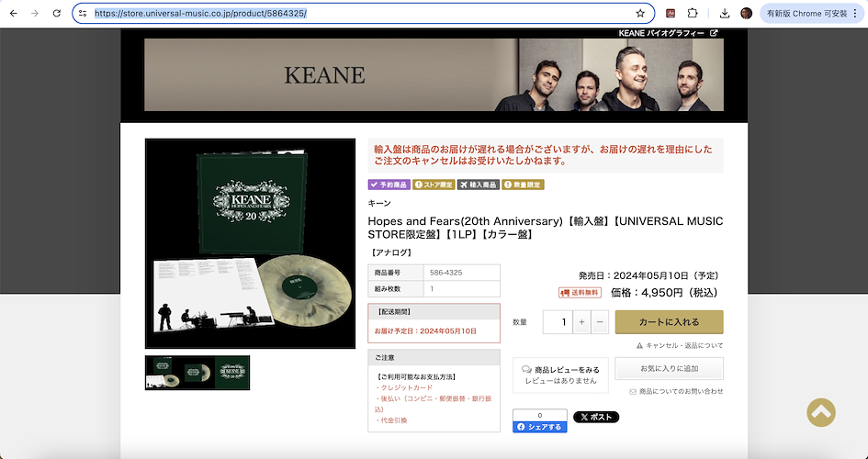Click the 【配送期間】 section header
Screen dimensions: 868x459
pos(434,312)
